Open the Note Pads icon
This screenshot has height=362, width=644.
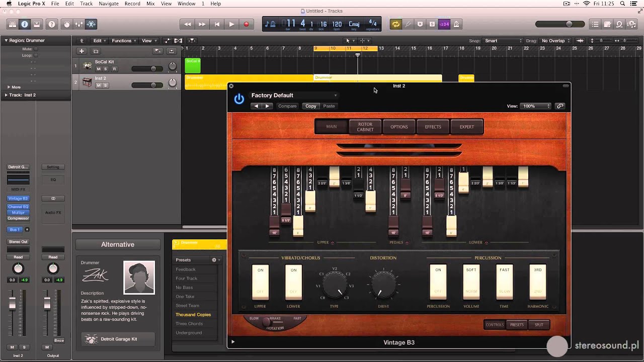607,24
